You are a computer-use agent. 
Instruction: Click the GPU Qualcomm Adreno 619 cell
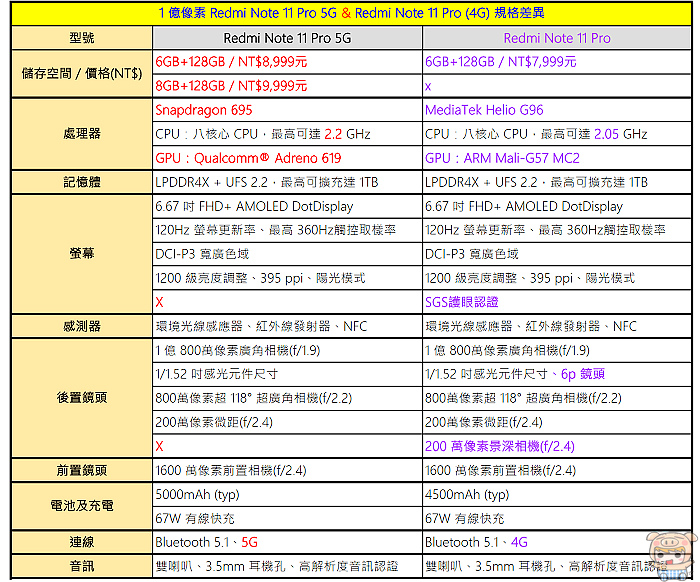tap(287, 158)
